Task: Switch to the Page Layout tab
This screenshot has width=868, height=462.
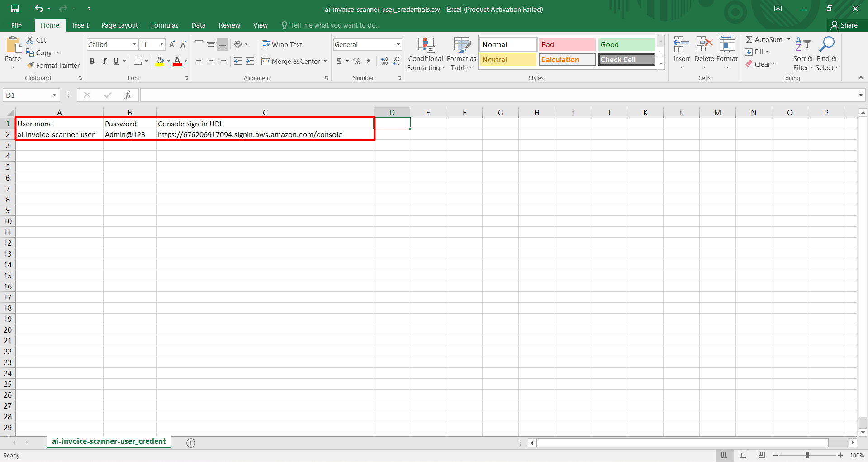Action: coord(119,25)
